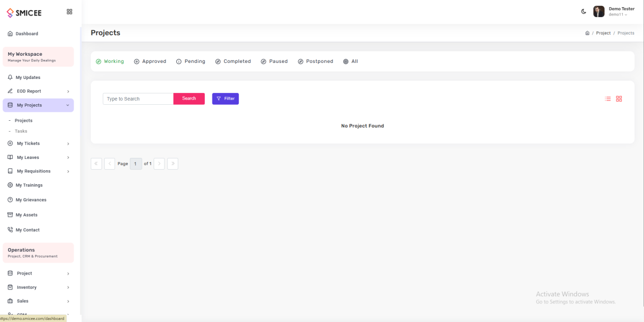Viewport: 644px width, 322px height.
Task: Select the Pending tab
Action: pos(191,61)
